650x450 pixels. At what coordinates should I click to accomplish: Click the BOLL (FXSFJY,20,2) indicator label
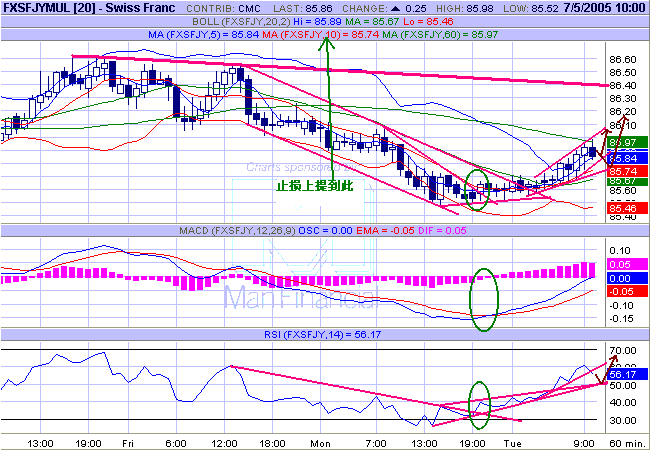click(x=241, y=22)
